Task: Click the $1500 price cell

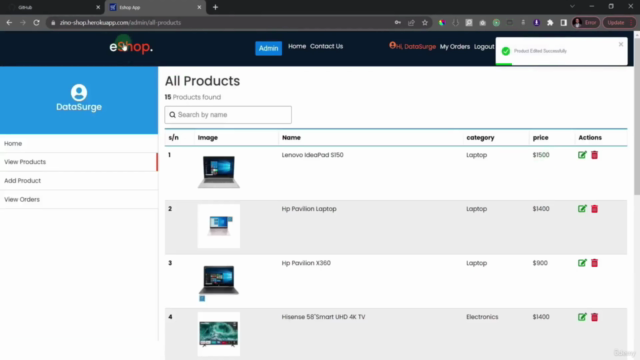Action: click(541, 155)
